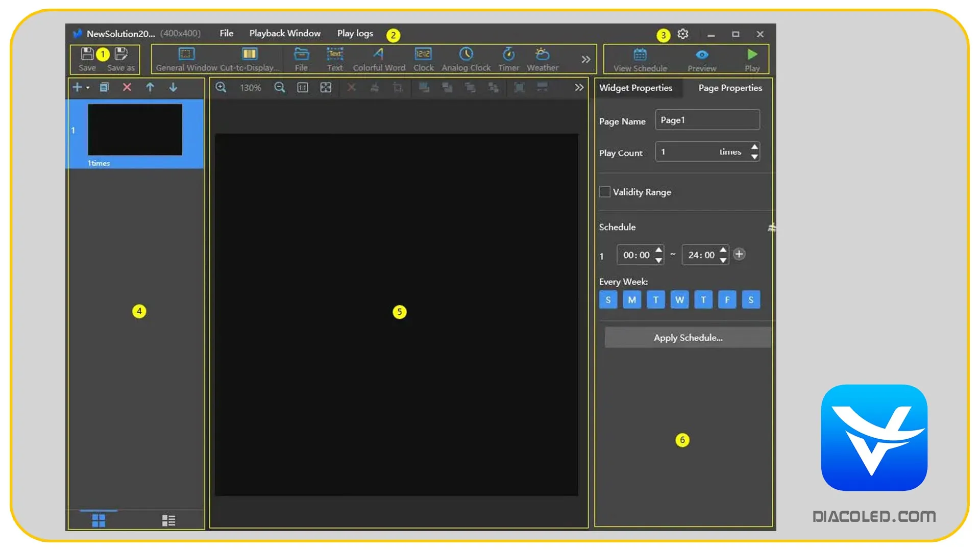Click the Schedule section edge icon
The image size is (980, 551).
pos(772,228)
